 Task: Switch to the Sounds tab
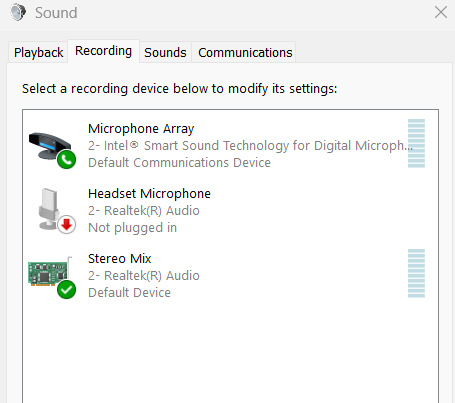165,52
